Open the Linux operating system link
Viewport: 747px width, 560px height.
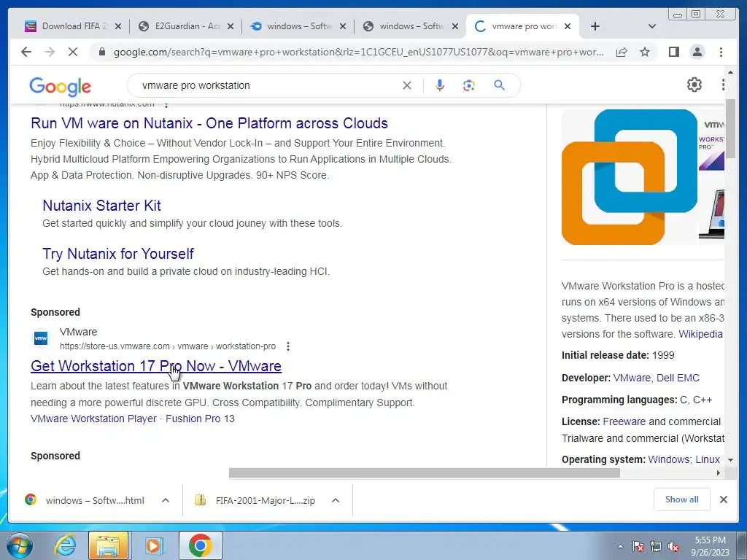click(x=708, y=459)
